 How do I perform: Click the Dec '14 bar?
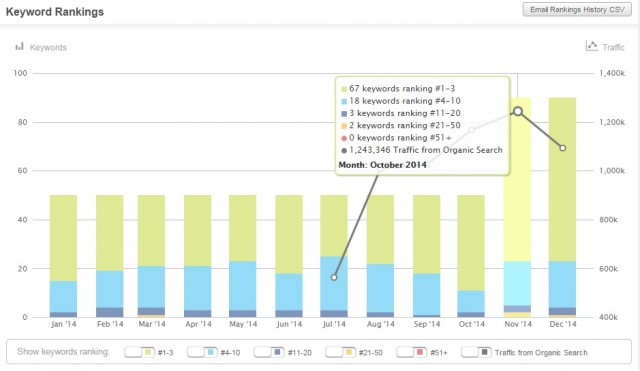pos(562,207)
